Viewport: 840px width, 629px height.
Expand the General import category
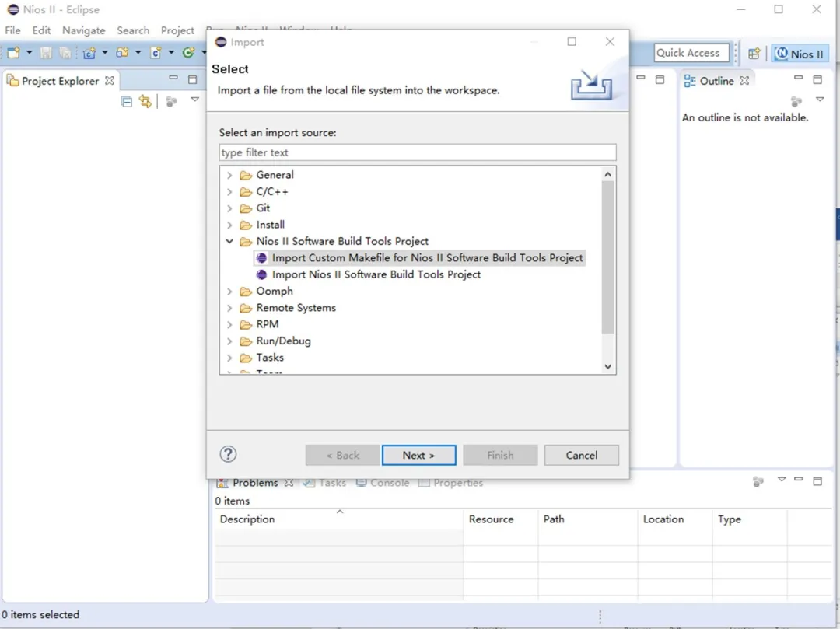coord(229,175)
